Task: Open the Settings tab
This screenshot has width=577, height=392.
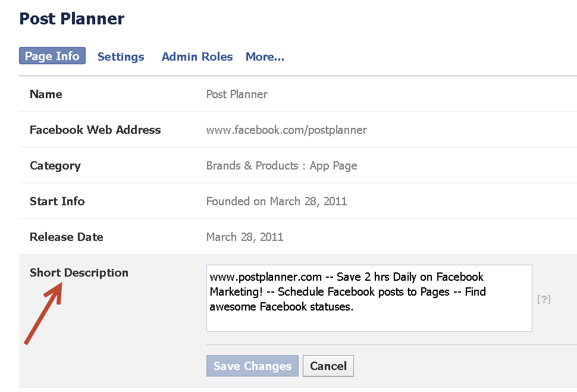Action: pos(121,57)
